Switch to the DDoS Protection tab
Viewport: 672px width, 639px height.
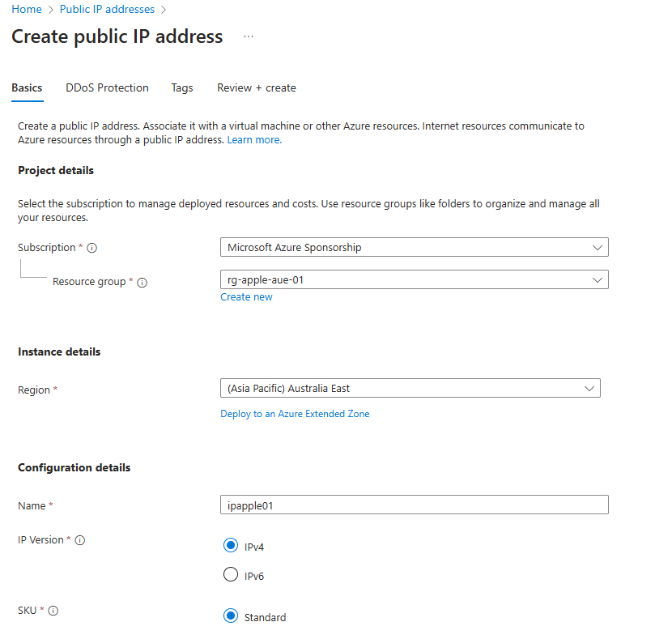point(107,87)
